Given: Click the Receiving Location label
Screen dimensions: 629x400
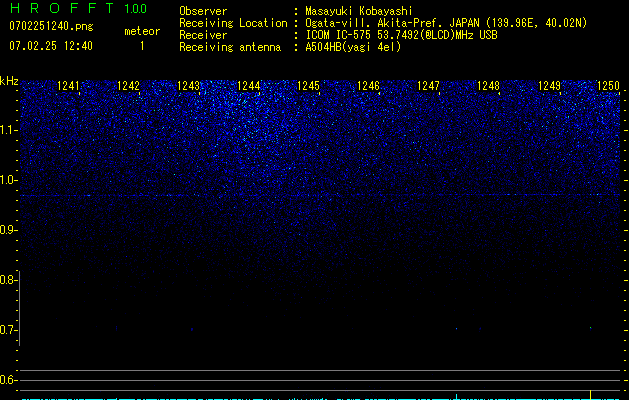Looking at the screenshot, I should [x=233, y=23].
